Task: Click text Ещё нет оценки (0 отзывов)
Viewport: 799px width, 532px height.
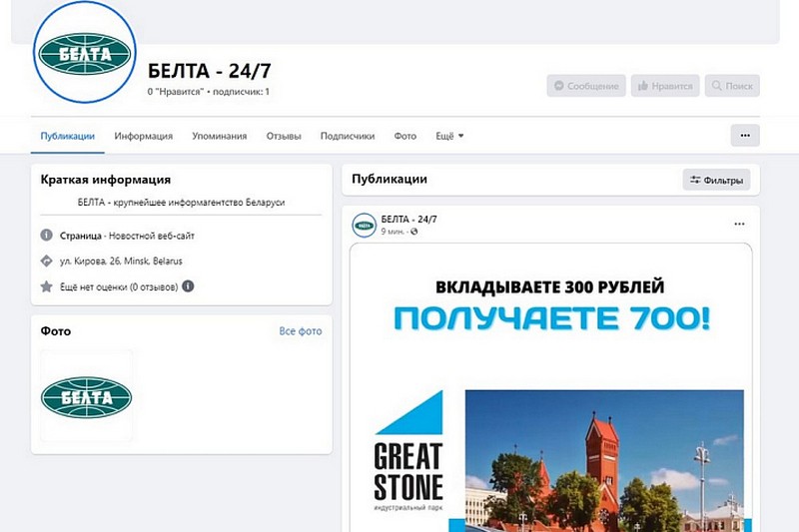Action: click(x=119, y=287)
